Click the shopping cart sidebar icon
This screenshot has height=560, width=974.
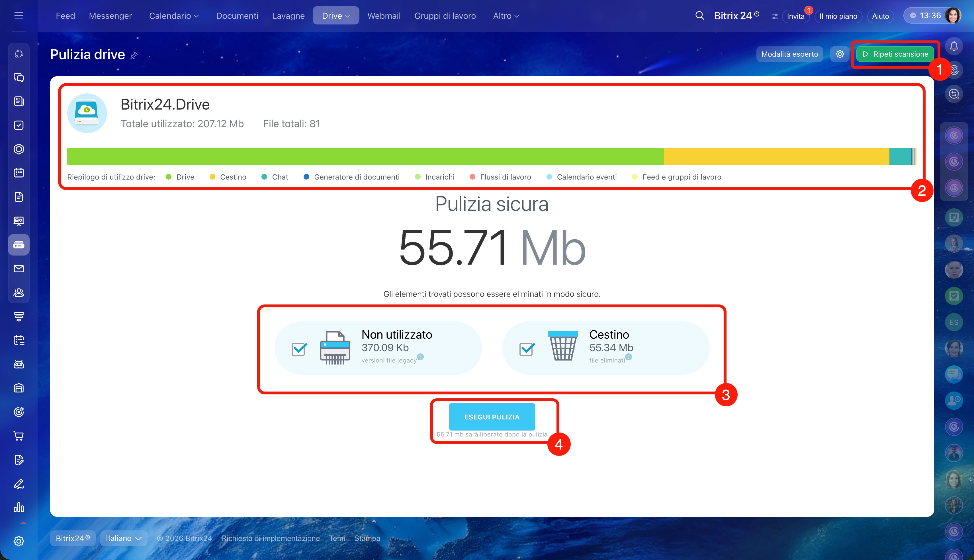(19, 436)
